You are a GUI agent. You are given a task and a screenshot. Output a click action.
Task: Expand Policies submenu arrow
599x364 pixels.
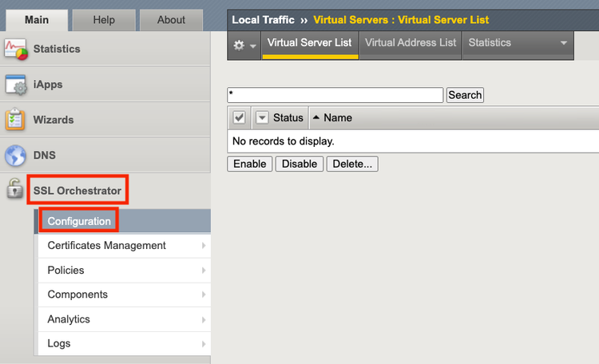coord(204,271)
